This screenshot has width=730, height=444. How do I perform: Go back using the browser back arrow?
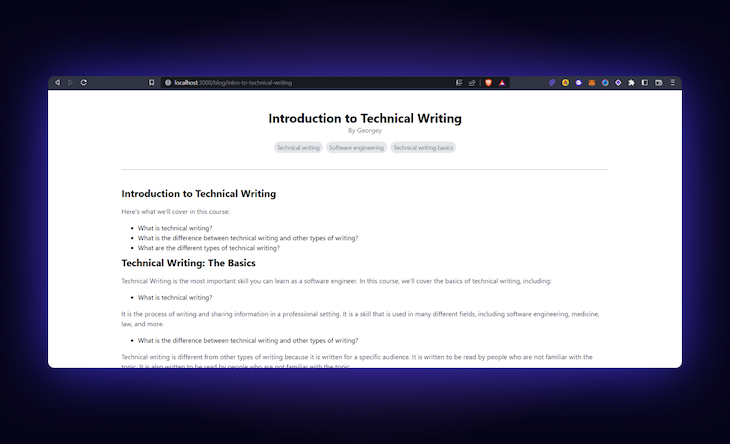[x=57, y=82]
